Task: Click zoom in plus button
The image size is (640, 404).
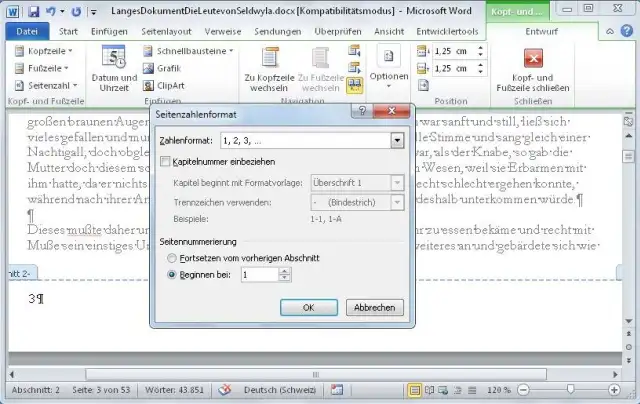Action: click(x=614, y=390)
